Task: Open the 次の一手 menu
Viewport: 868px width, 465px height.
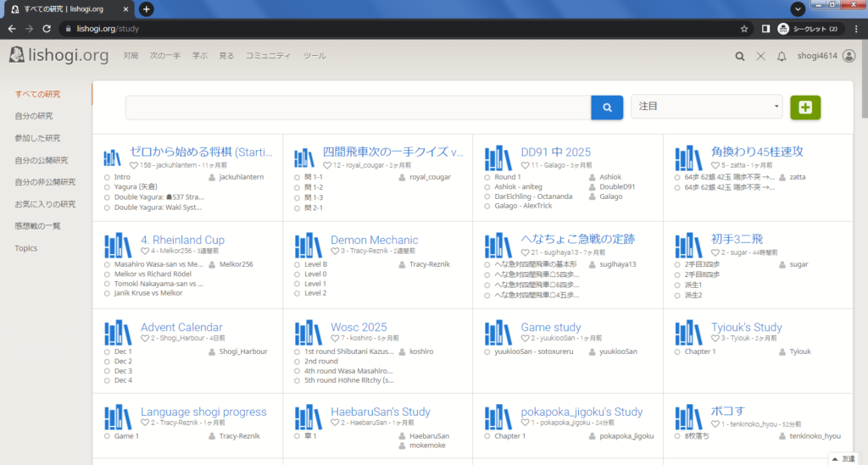Action: pyautogui.click(x=165, y=56)
